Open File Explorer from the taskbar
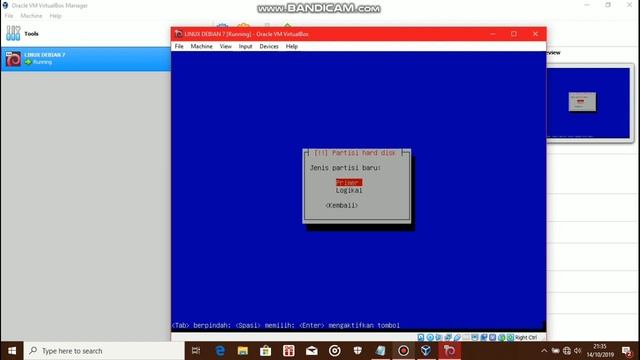The width and height of the screenshot is (640, 360). point(243,351)
